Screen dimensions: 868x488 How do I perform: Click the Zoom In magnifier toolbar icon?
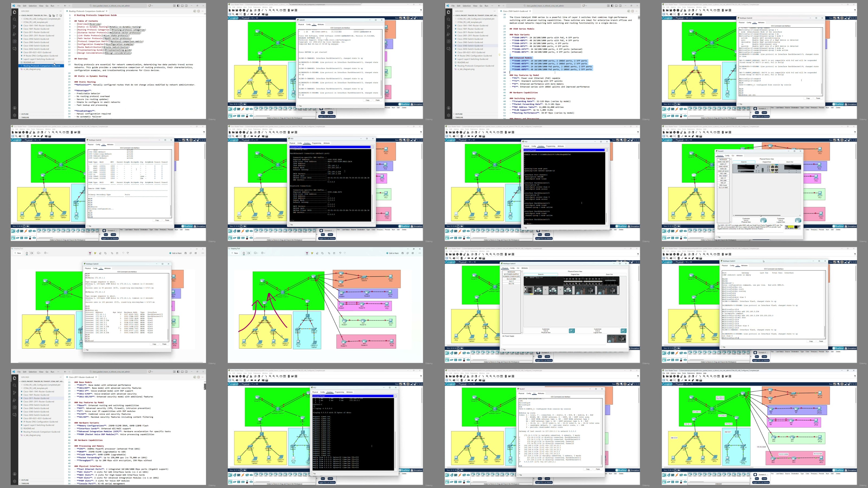(270, 377)
